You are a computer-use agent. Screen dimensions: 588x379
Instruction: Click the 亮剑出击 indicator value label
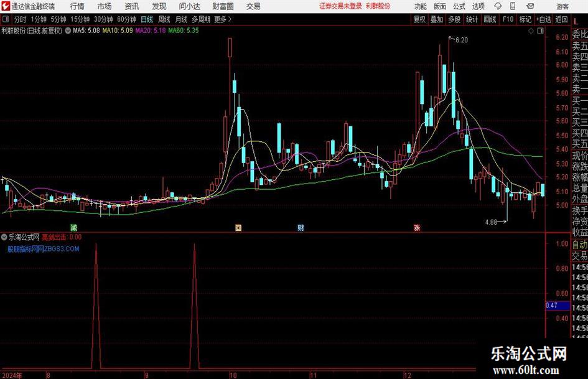pos(62,237)
